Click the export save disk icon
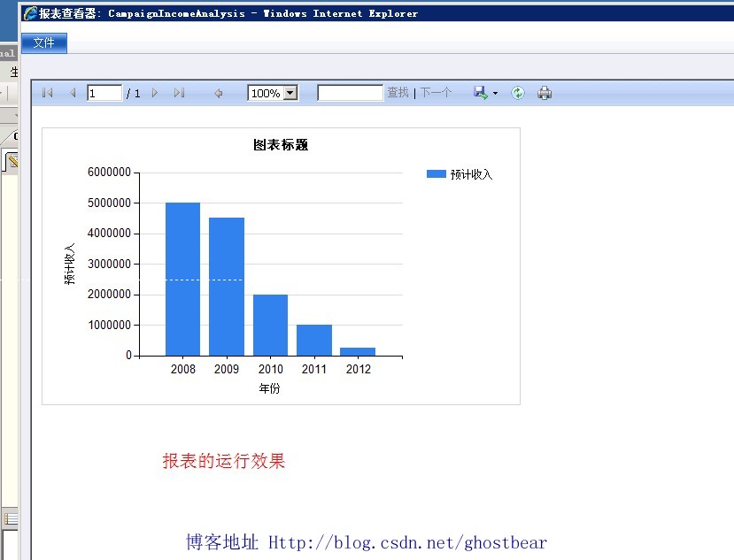This screenshot has height=560, width=734. (480, 93)
